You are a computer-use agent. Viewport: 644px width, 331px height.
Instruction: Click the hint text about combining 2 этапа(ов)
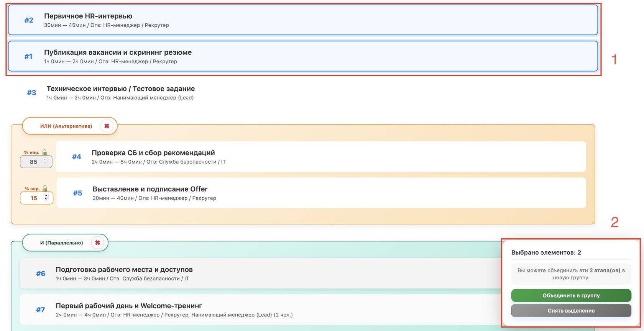[571, 274]
